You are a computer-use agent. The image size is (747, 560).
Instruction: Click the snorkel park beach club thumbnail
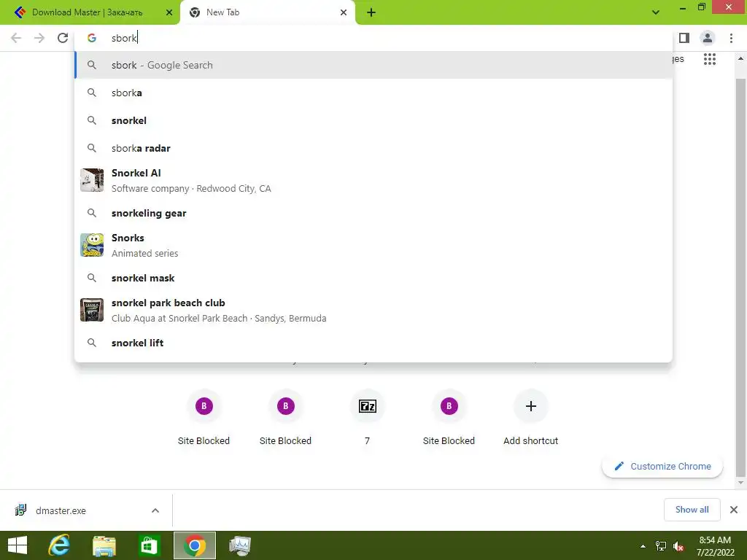click(x=92, y=310)
